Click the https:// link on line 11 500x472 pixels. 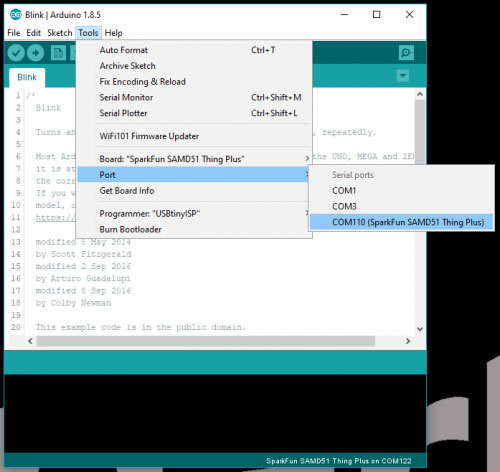[x=56, y=218]
